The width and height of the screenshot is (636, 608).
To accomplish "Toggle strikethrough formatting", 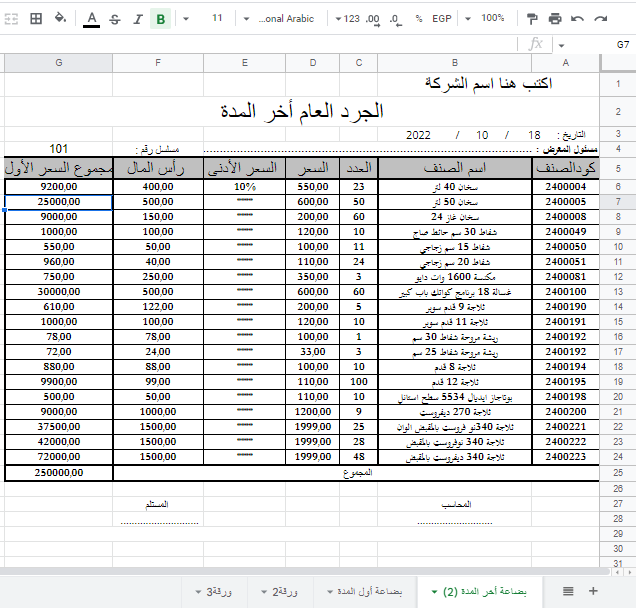I will tap(114, 18).
